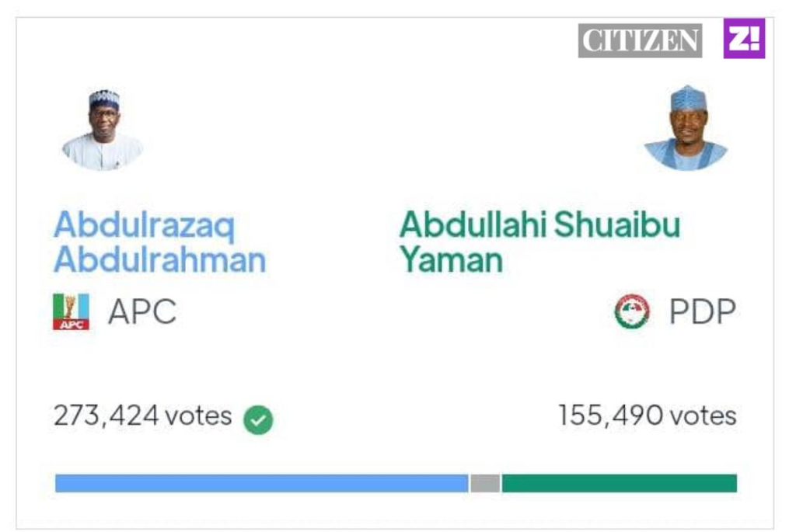The width and height of the screenshot is (796, 532).
Task: Click the gray middle segment of vote bar
Action: tap(485, 483)
